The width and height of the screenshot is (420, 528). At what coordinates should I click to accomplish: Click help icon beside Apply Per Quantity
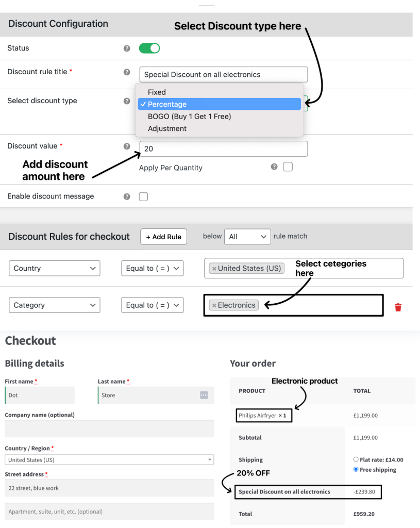pos(274,167)
